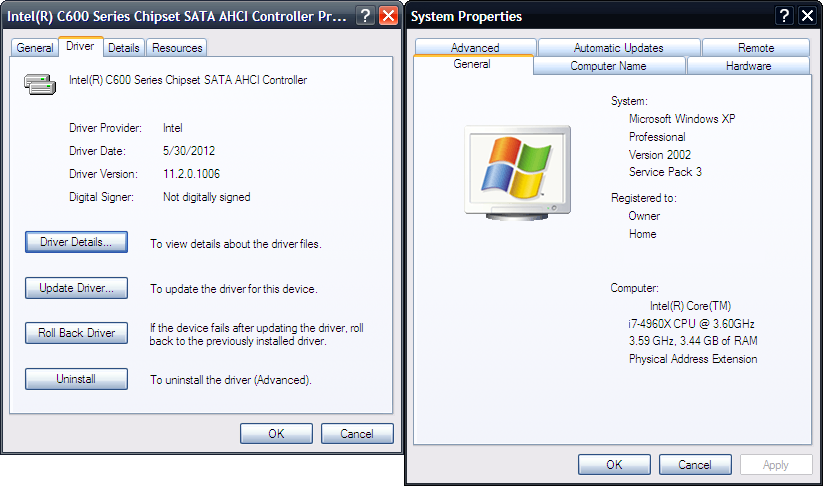Click the Driver Details button

[x=76, y=242]
